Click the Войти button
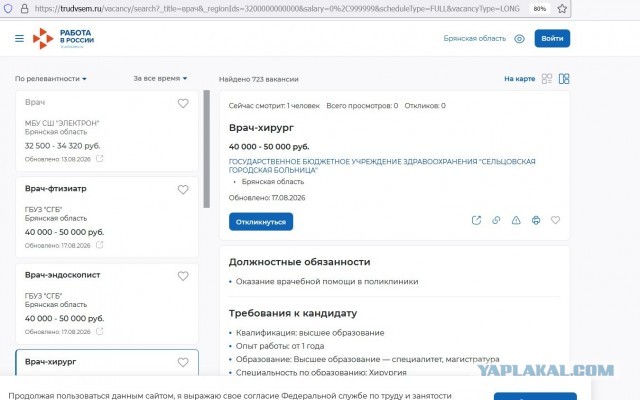Screen dimensions: 640x400 (552, 38)
